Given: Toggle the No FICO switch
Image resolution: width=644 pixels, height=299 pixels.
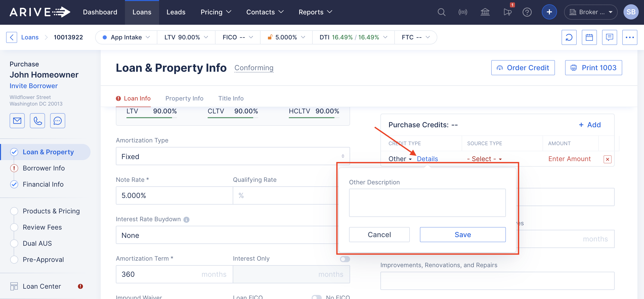Looking at the screenshot, I should click(x=316, y=297).
